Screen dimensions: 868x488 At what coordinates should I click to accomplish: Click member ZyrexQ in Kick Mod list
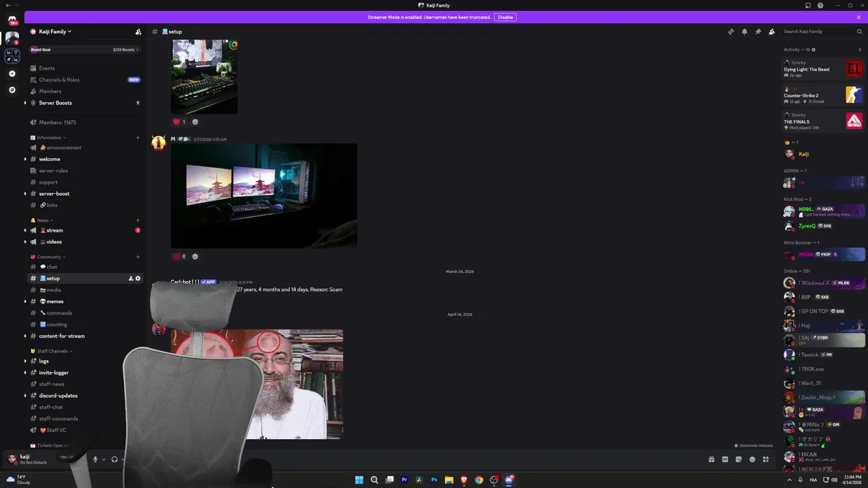click(x=823, y=226)
